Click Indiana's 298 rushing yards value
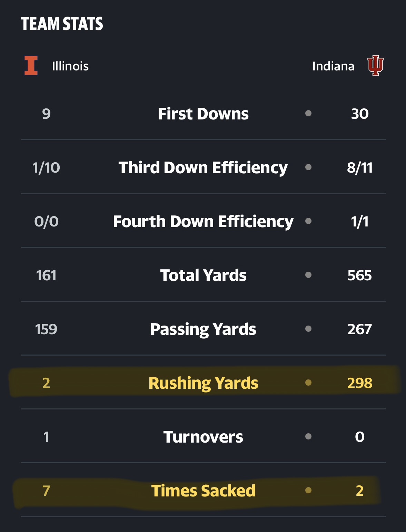This screenshot has width=406, height=532. click(x=359, y=383)
